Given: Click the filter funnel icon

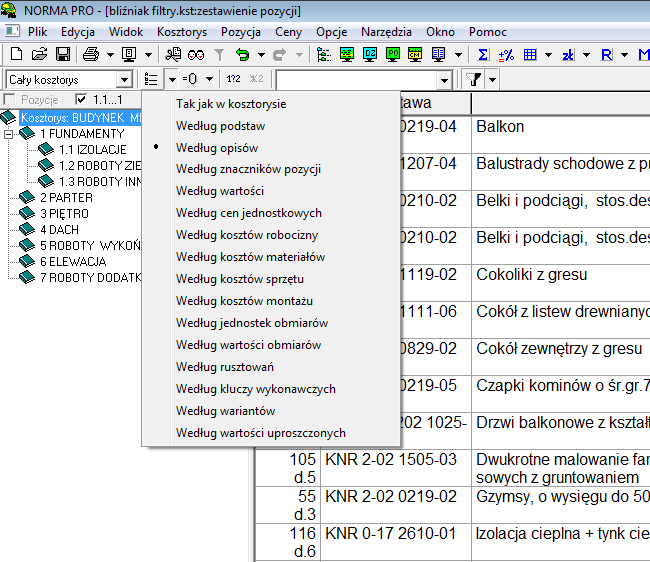Looking at the screenshot, I should coord(475,79).
